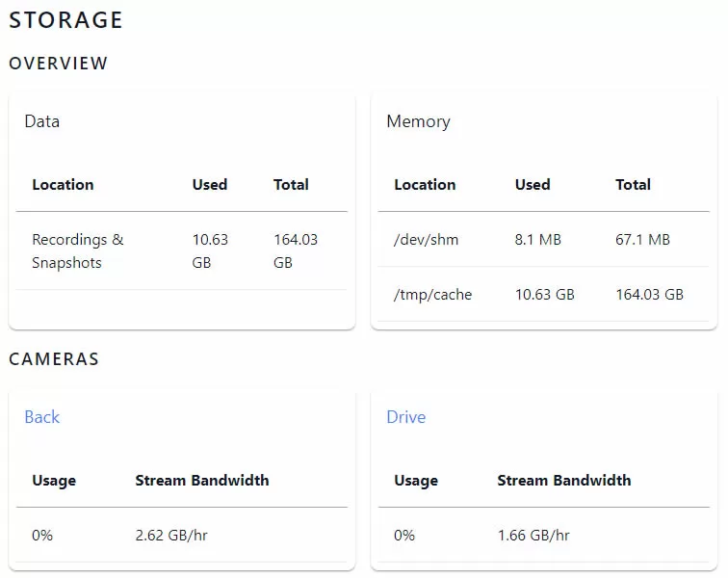
Task: Click Stream Bandwidth header under Back
Action: 202,480
